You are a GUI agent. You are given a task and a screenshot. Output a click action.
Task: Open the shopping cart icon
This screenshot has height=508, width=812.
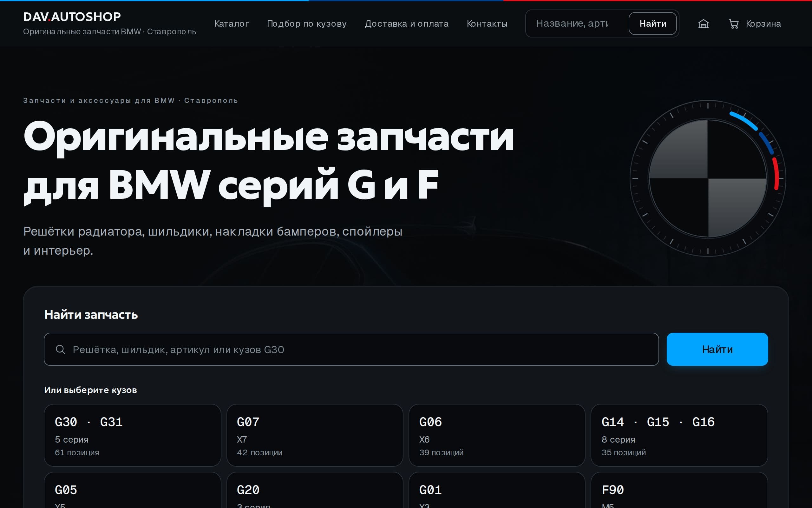[x=733, y=24]
